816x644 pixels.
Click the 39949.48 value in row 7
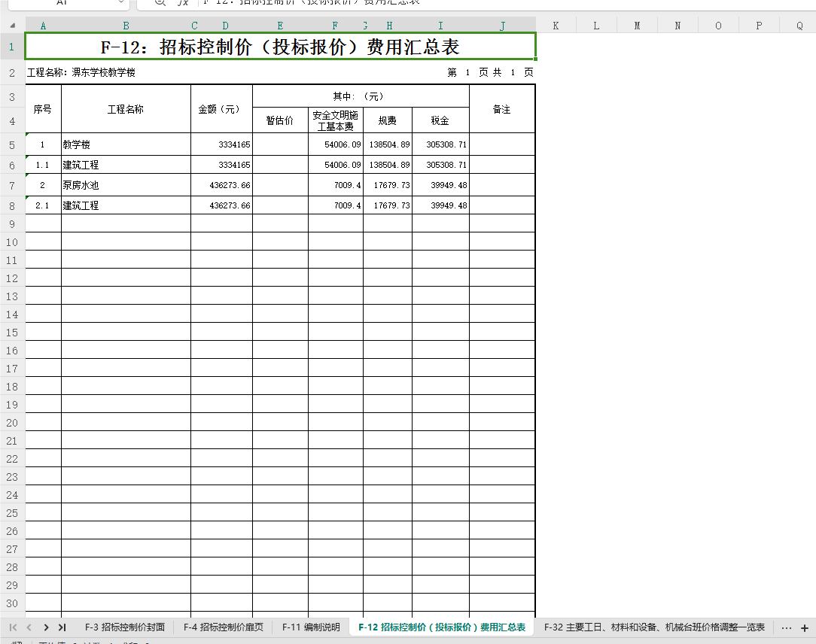coord(441,184)
